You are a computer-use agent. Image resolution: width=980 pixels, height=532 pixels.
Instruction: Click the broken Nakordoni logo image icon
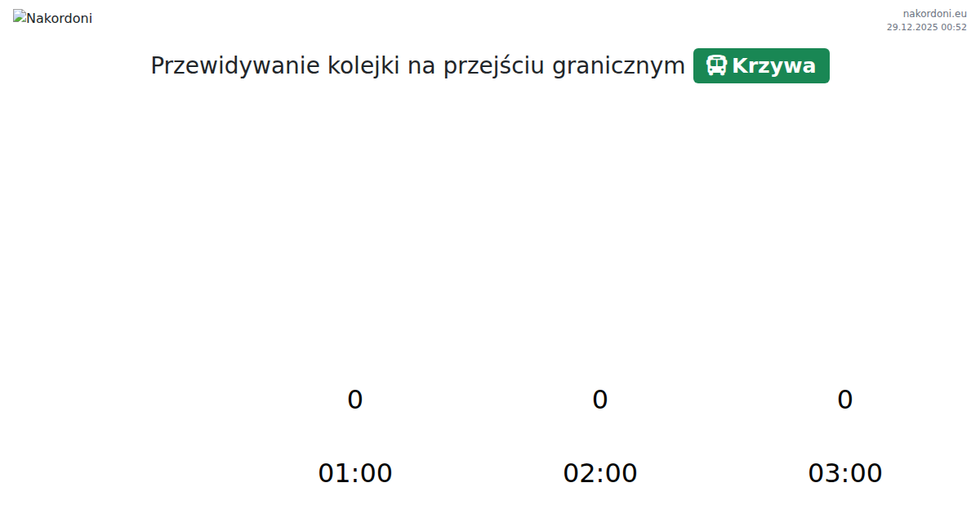[x=20, y=17]
